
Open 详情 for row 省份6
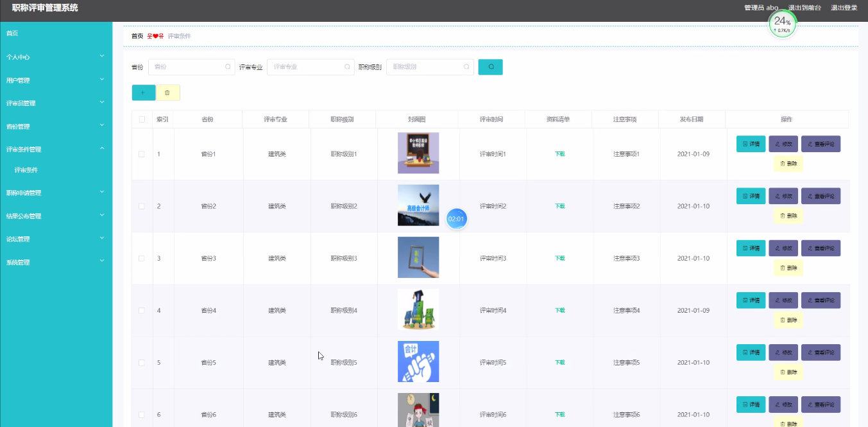(751, 405)
